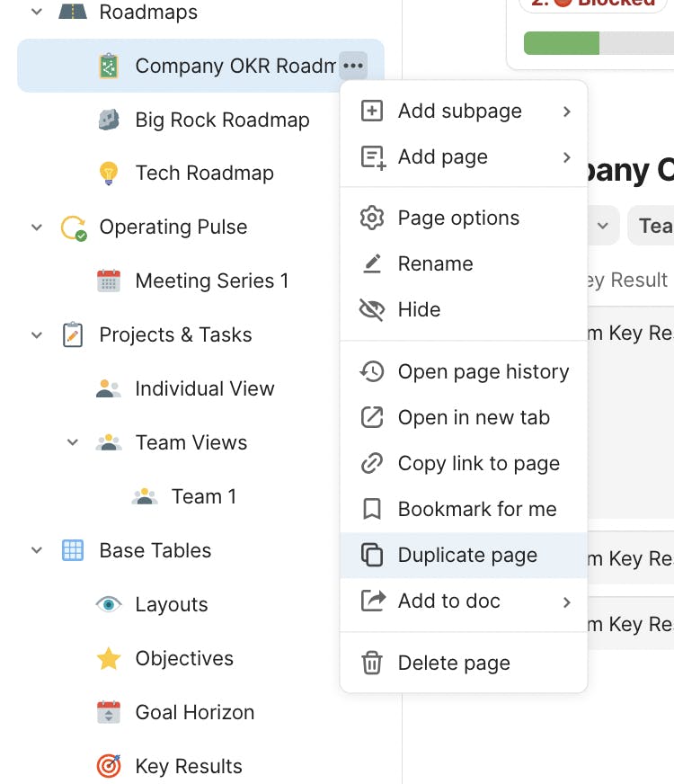
Task: Collapse the Team Views tree item
Action: point(73,443)
